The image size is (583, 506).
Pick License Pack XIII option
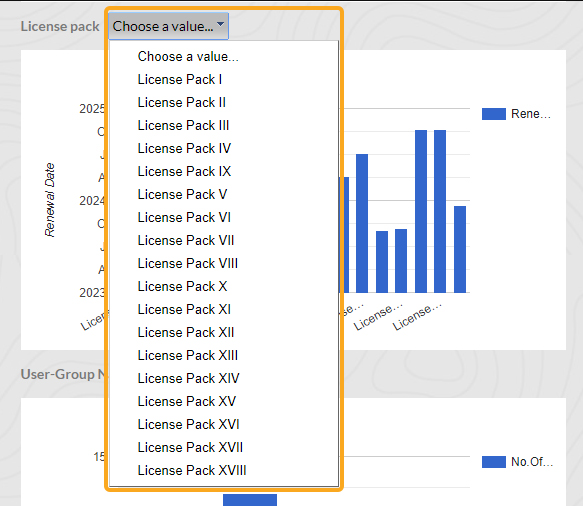point(224,356)
